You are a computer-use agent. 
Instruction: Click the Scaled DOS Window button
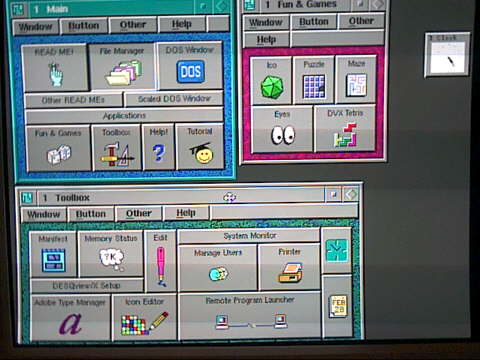click(174, 99)
